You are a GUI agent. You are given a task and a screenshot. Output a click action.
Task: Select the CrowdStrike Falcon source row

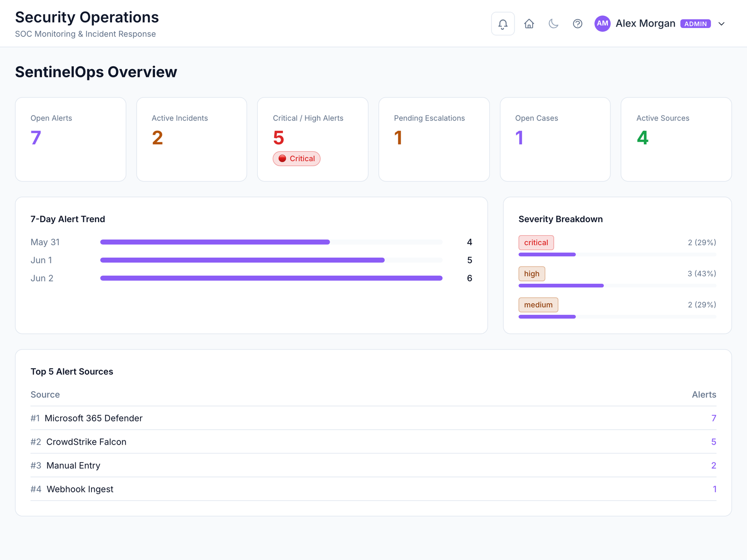373,442
